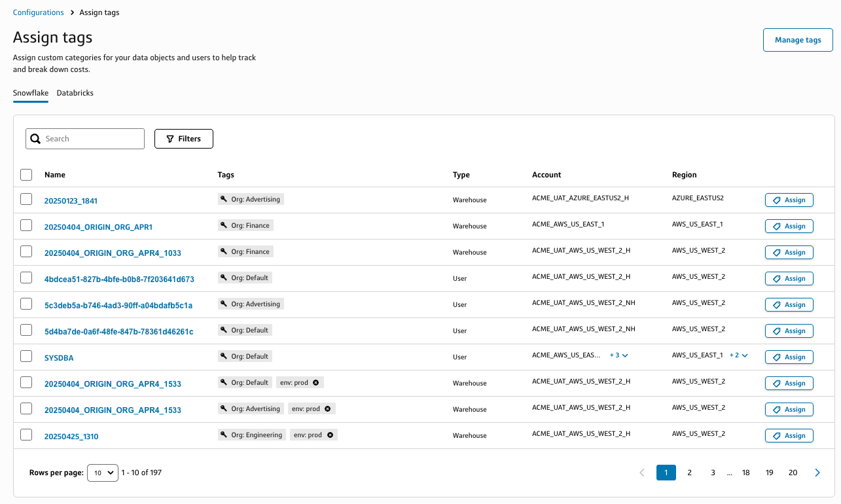Check the 4bdcea51-827b-4bfe row checkbox

coord(26,278)
